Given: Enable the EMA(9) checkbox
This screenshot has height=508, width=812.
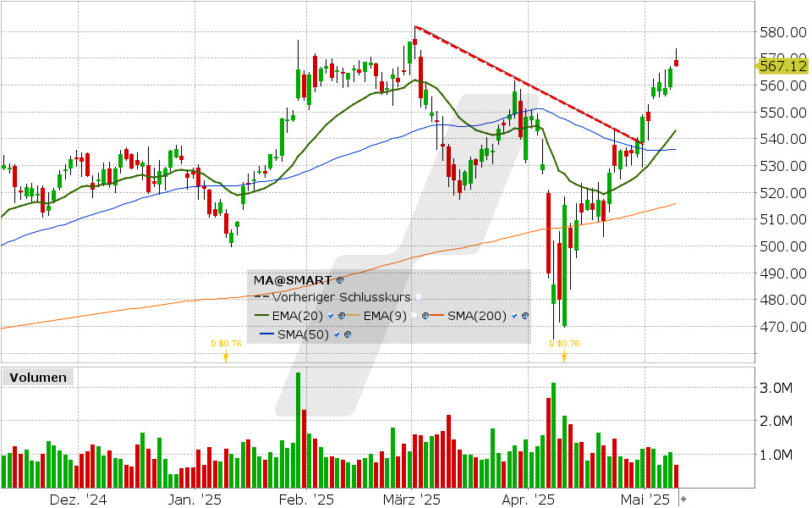Looking at the screenshot, I should 414,316.
